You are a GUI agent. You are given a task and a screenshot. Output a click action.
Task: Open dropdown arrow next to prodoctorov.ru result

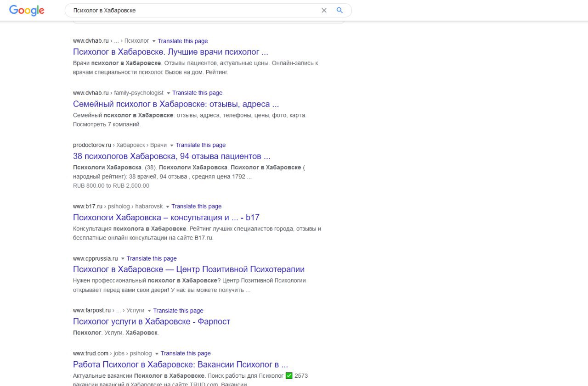click(x=172, y=145)
